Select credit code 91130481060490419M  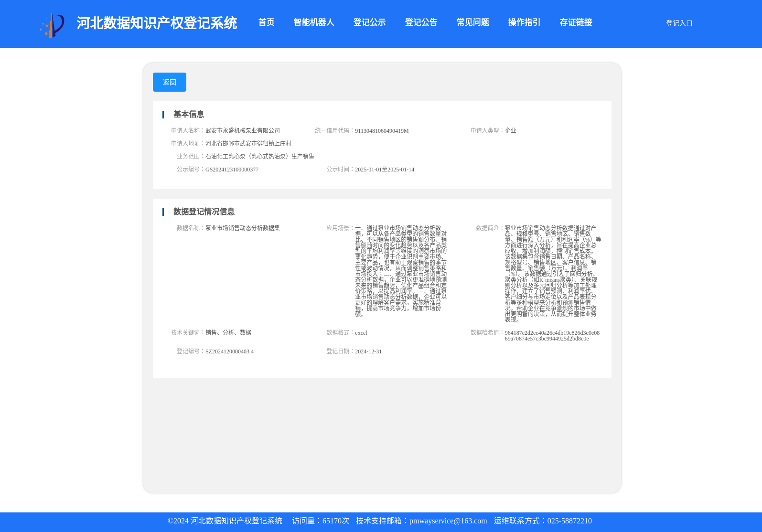(382, 131)
